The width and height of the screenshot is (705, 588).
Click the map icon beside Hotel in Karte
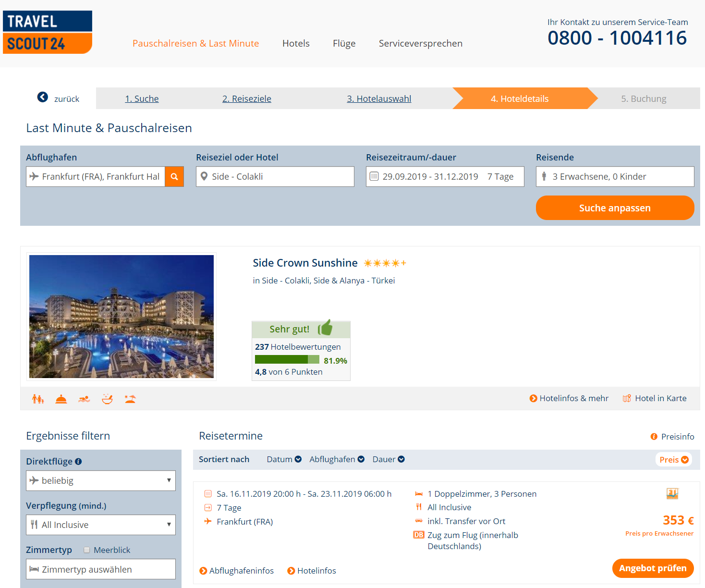click(x=627, y=398)
